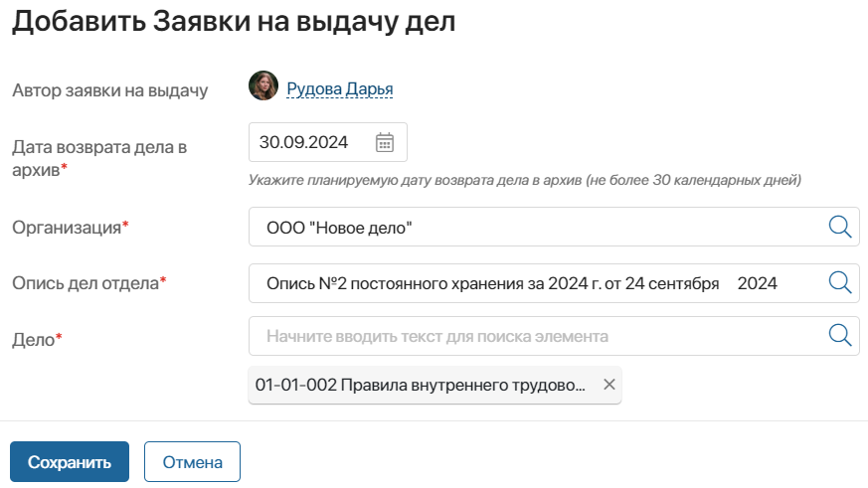
Task: Click the magnifier in the Опись дел отдела field
Action: point(840,282)
